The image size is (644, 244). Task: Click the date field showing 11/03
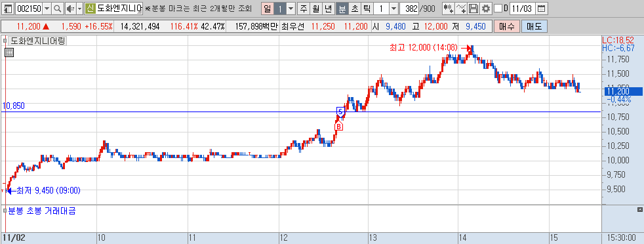(523, 9)
